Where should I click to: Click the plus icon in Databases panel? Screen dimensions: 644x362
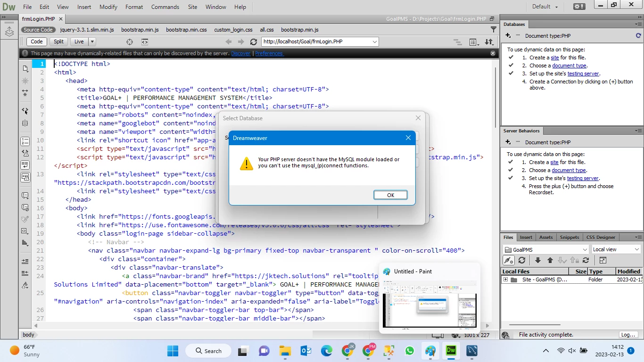(x=508, y=35)
